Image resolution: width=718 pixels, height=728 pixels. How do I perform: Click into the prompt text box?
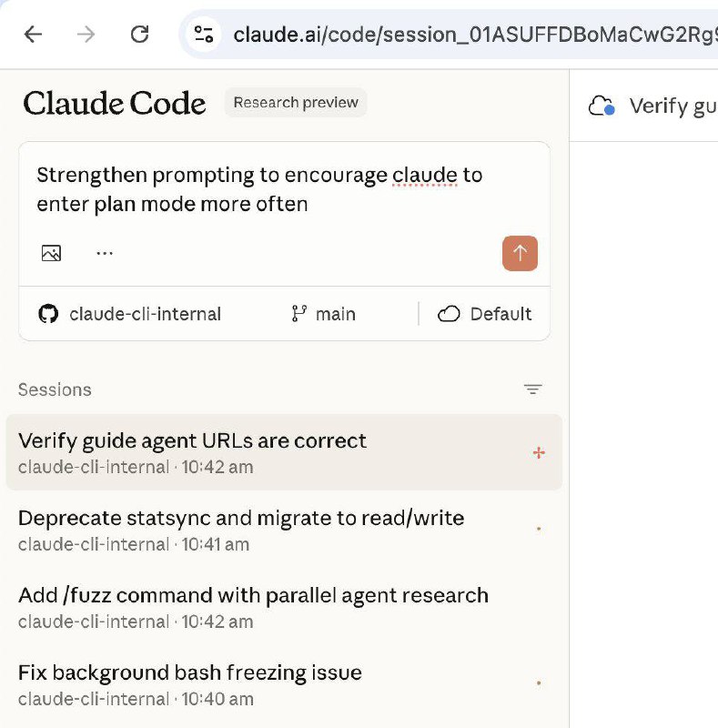[273, 189]
